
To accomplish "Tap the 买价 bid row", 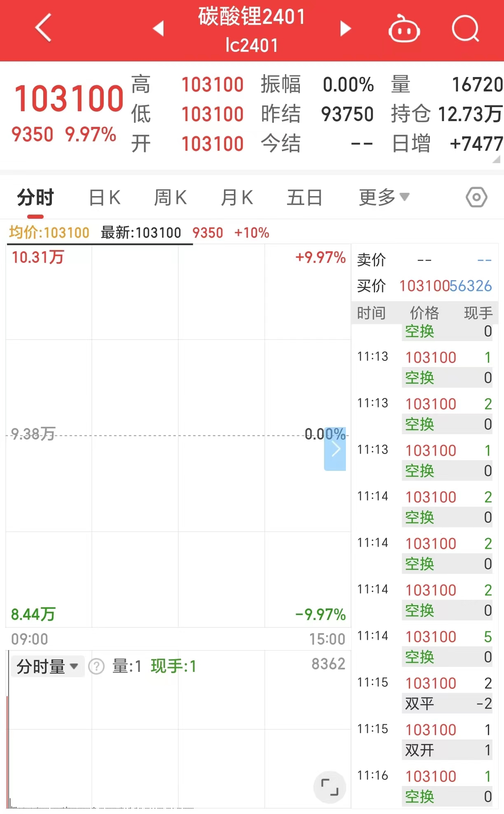I will pyautogui.click(x=425, y=285).
